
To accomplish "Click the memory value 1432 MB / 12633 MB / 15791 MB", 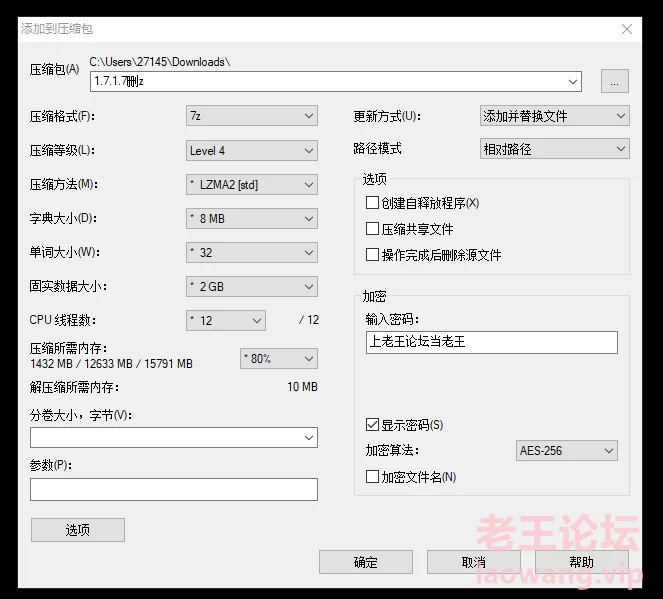I will click(x=111, y=364).
